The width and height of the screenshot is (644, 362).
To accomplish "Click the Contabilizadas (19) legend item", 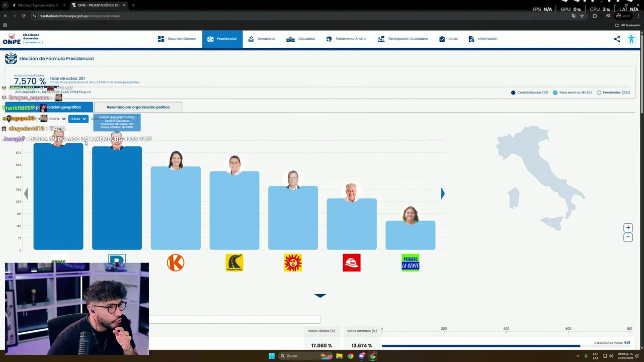I will 529,93.
